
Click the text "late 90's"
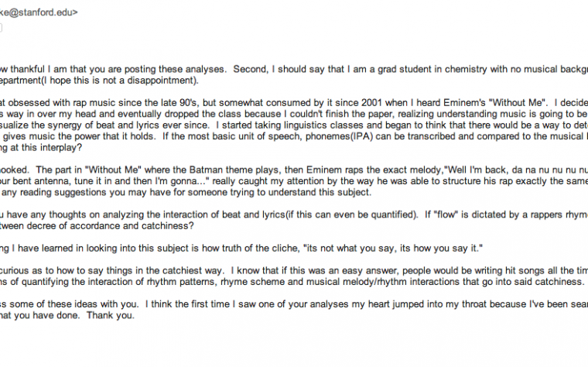point(179,103)
